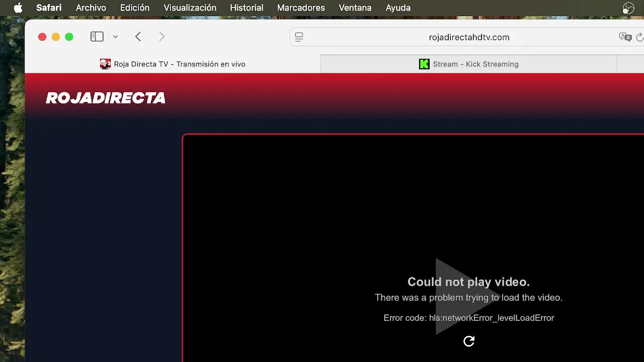
Task: Click the menu bar status icon at right
Action: (628, 8)
